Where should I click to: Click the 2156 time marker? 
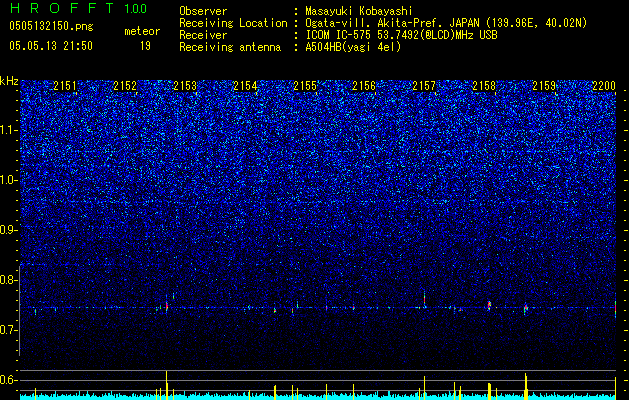pos(364,85)
